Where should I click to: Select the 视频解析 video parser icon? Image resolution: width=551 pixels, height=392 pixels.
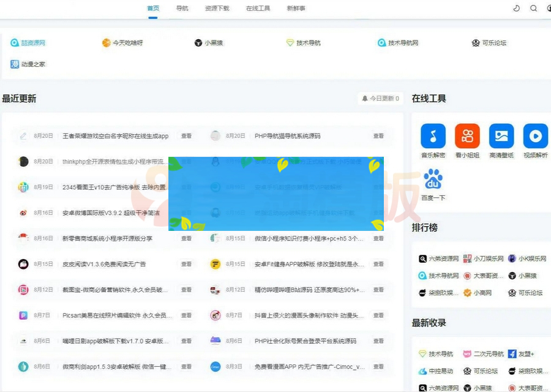pos(534,137)
